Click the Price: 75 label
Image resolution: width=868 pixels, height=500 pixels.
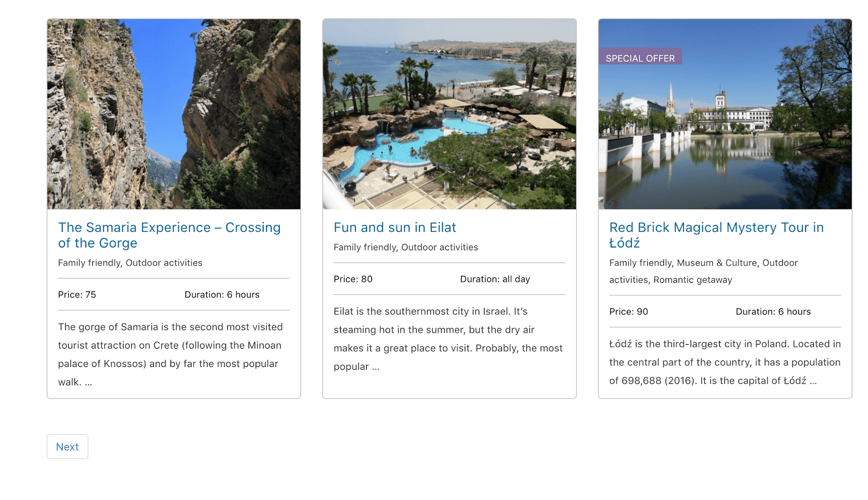pos(77,295)
